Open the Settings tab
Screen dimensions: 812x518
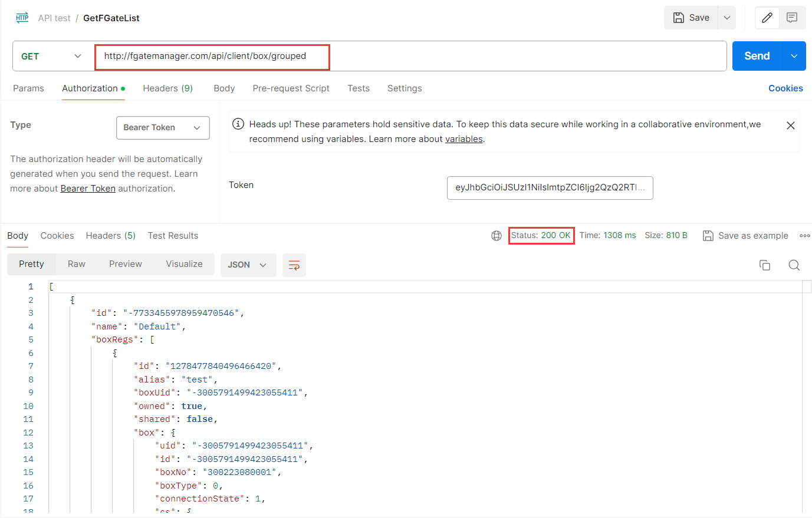[x=405, y=88]
